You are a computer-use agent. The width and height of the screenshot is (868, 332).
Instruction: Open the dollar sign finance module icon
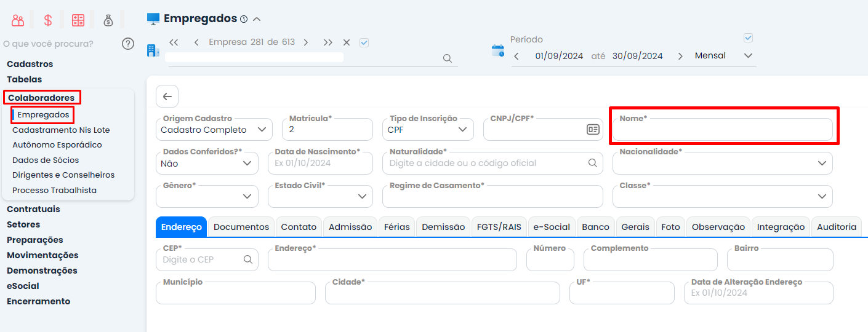point(48,20)
